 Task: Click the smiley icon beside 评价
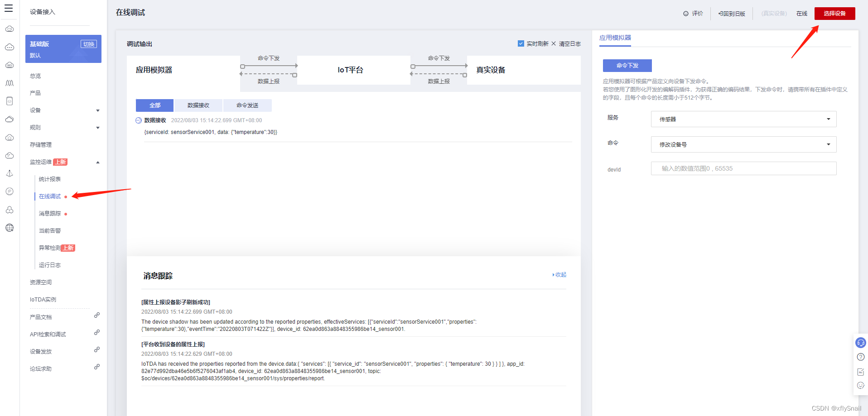point(686,14)
